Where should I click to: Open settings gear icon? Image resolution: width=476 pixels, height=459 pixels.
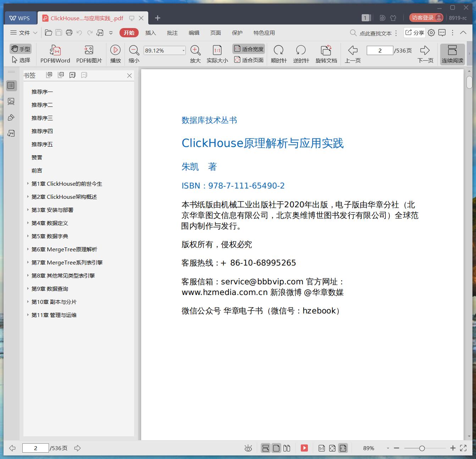tap(431, 33)
